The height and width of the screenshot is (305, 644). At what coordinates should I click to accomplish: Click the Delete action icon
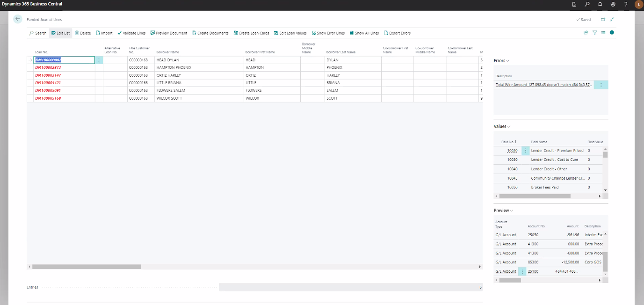point(76,33)
